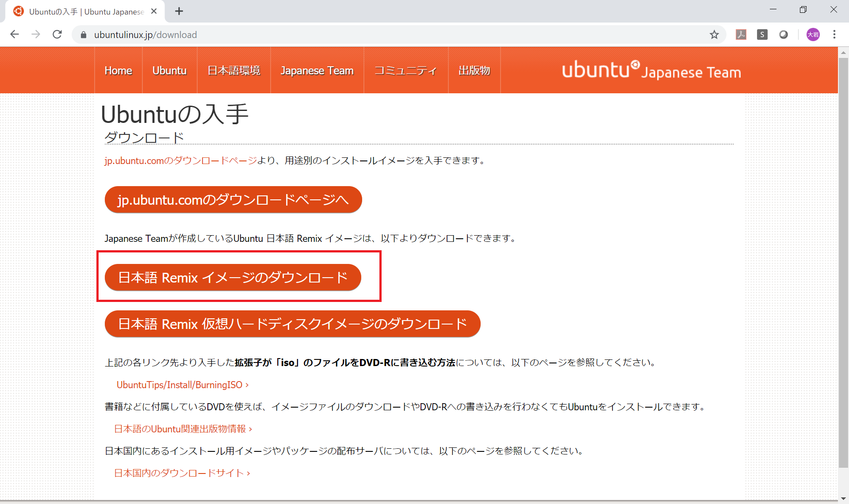
Task: Open a new browser tab
Action: 179,11
